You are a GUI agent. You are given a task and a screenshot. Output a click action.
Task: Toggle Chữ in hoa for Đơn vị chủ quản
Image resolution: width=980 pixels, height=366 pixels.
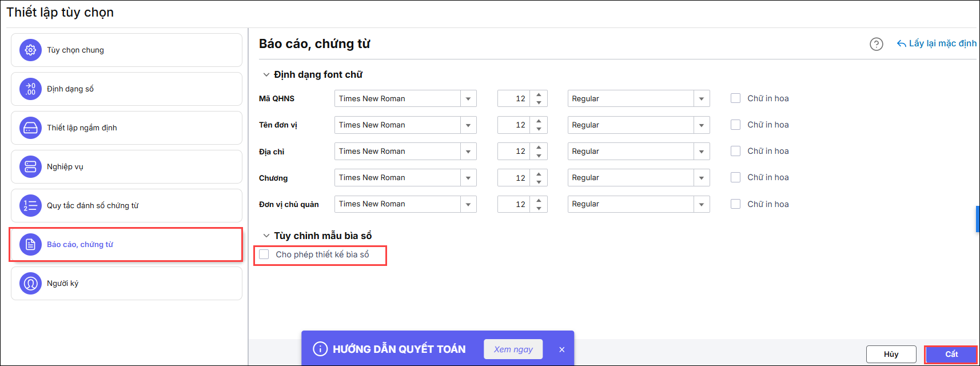pyautogui.click(x=735, y=204)
